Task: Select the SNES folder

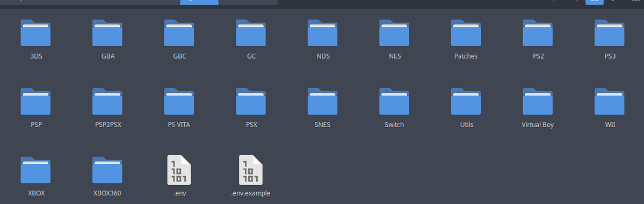Action: tap(322, 102)
